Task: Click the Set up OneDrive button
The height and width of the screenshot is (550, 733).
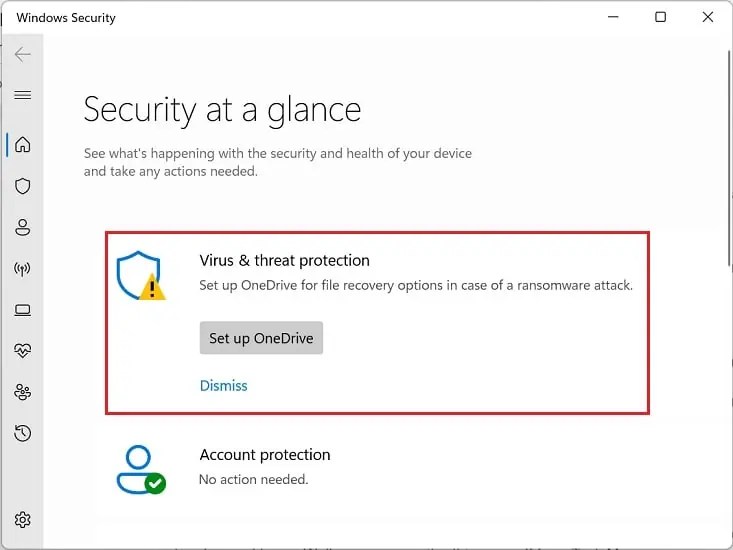Action: tap(261, 338)
